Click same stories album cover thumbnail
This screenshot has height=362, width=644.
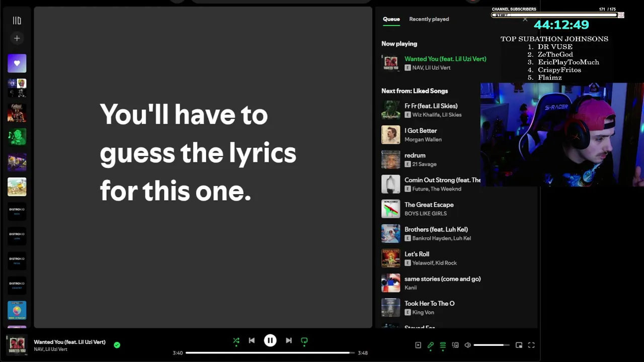391,283
